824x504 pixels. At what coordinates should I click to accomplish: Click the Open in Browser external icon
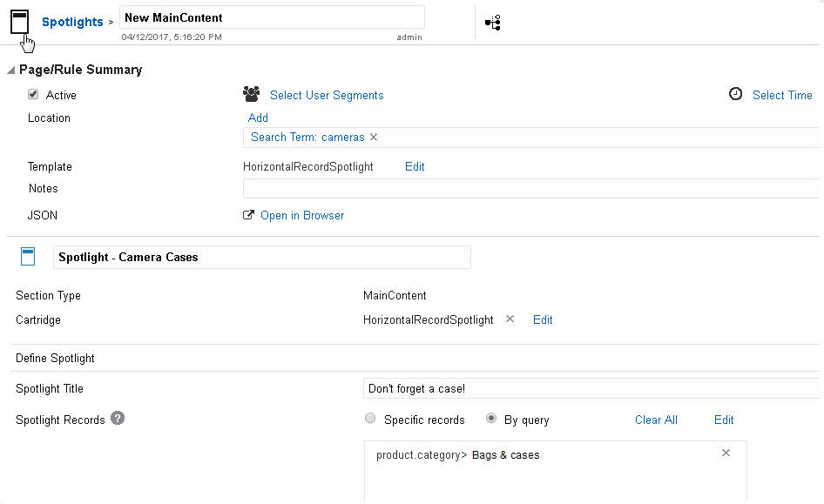click(x=248, y=215)
